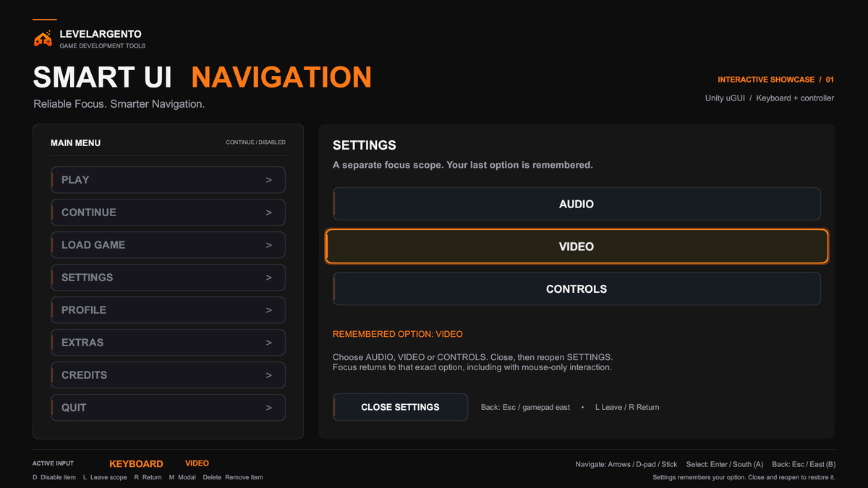The height and width of the screenshot is (488, 868).
Task: Choose LOAD GAME from main menu
Action: (168, 245)
